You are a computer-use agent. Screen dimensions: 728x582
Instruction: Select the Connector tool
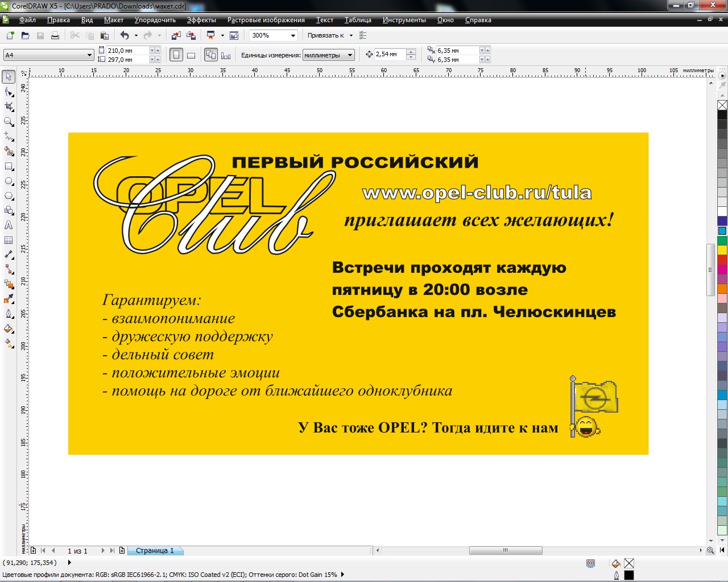point(9,269)
